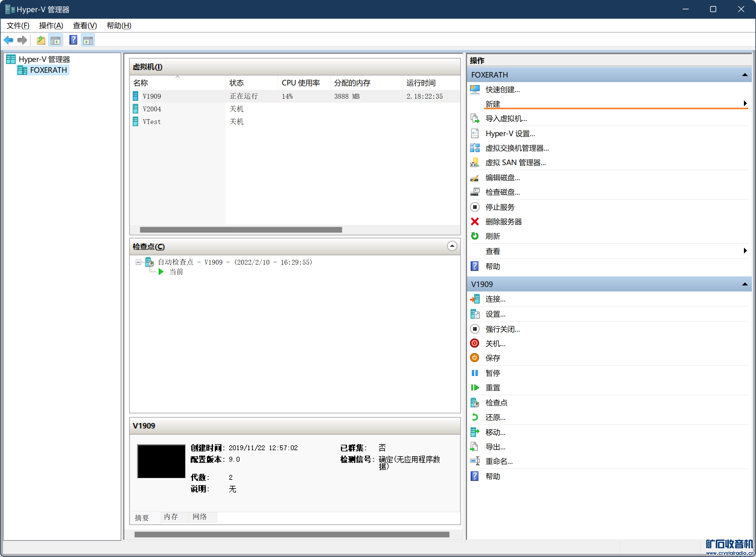
Task: Open the 文件(F) menu
Action: coord(18,26)
